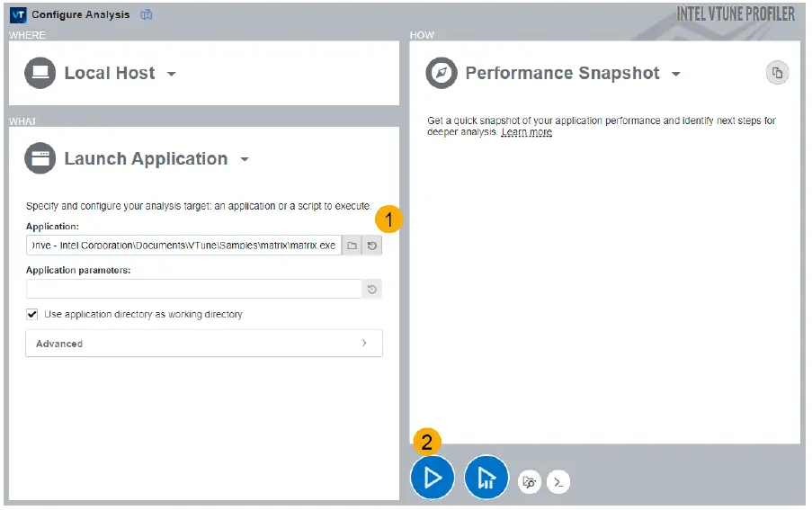Viewport: 812px width, 510px height.
Task: Click the Command Line icon button
Action: tap(558, 482)
